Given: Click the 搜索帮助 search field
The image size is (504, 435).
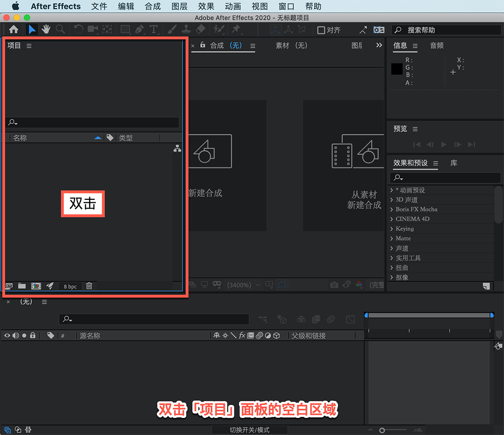Looking at the screenshot, I should click(446, 30).
